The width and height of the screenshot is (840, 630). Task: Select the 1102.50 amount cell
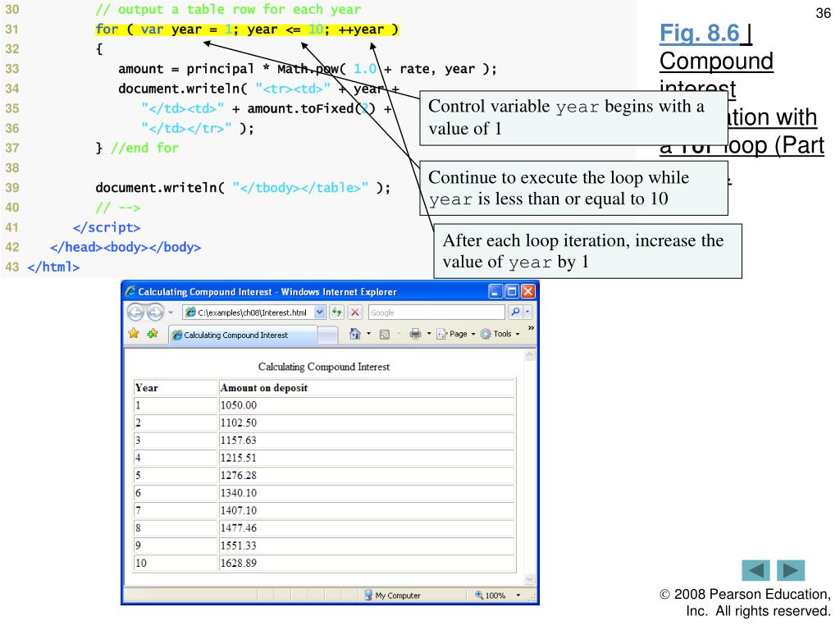367,422
